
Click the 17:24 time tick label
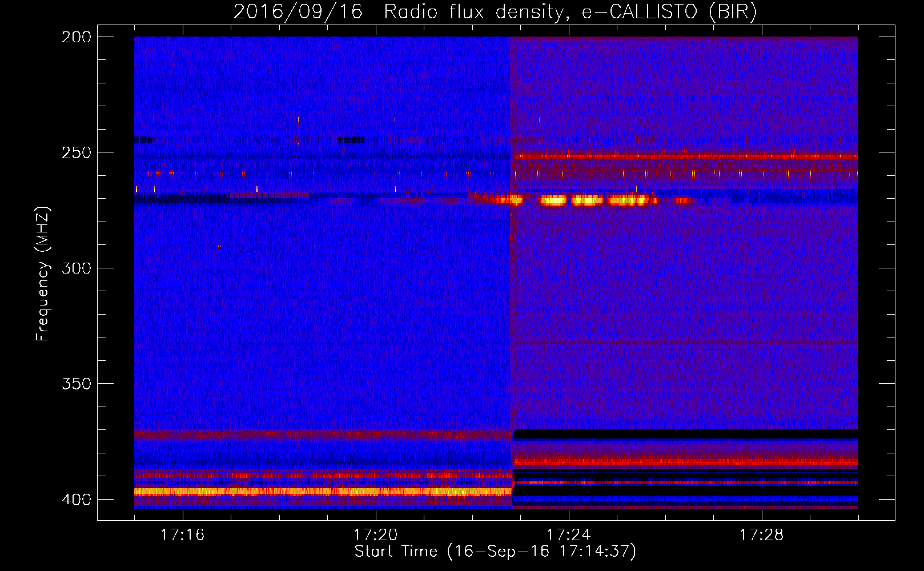coord(568,535)
